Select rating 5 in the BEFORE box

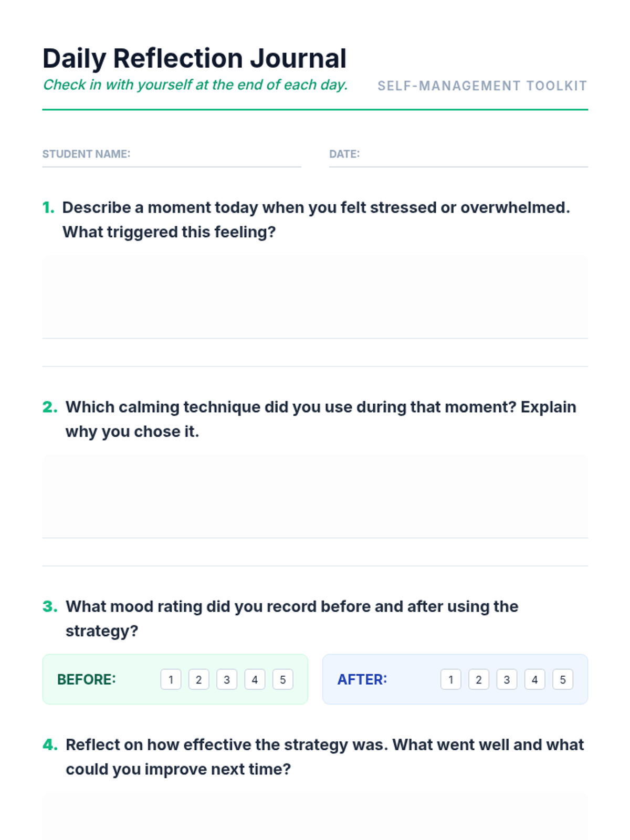[283, 679]
